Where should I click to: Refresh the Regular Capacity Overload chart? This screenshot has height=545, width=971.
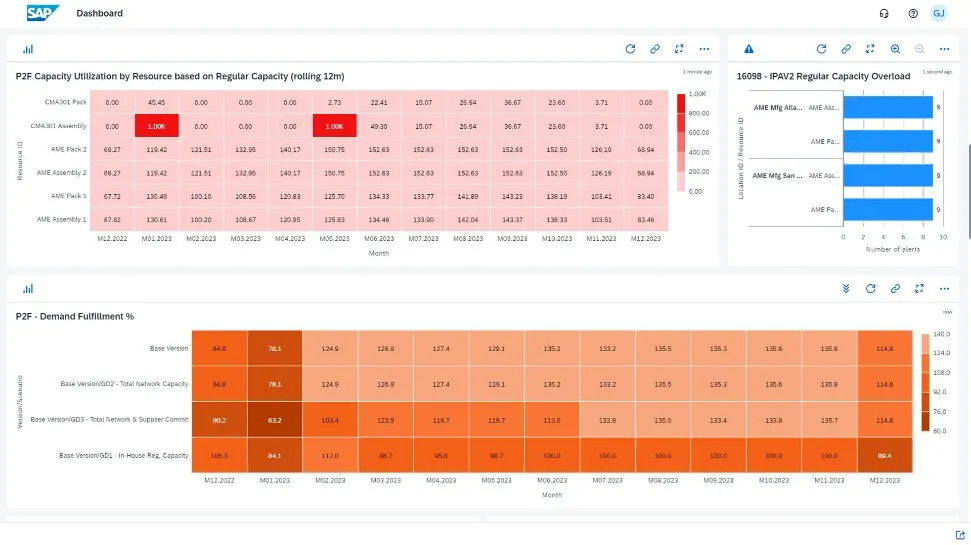point(821,48)
